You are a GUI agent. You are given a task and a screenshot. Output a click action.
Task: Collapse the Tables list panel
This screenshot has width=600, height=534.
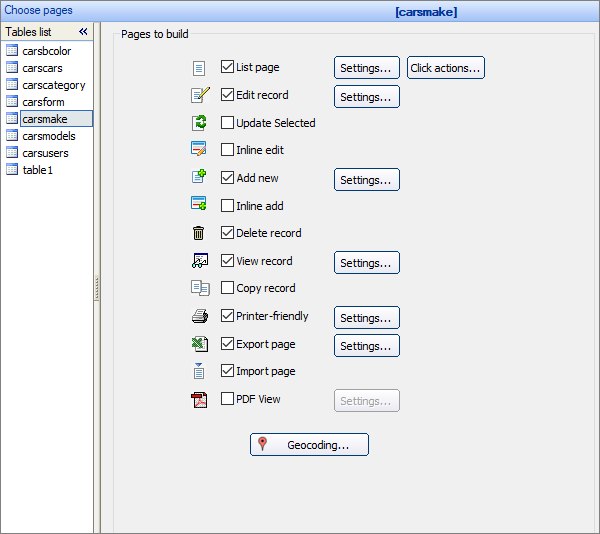point(83,32)
